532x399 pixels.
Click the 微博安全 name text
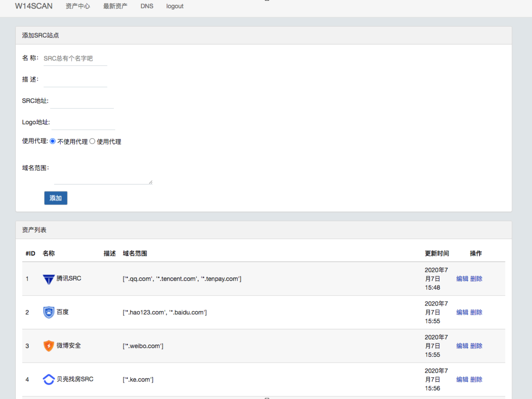pos(69,346)
